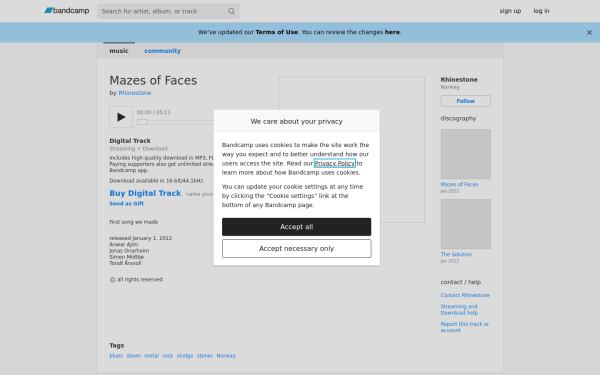Select the blues tag
Screen dimensions: 600x375
(116, 355)
